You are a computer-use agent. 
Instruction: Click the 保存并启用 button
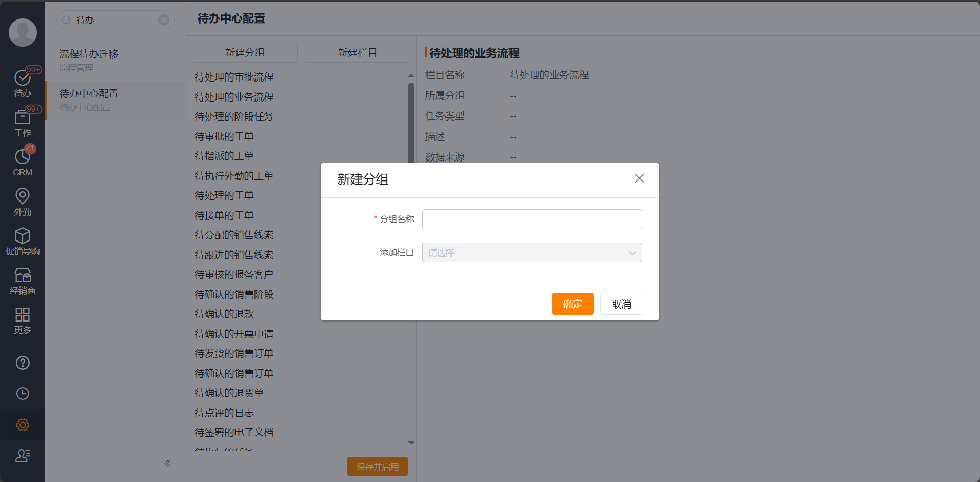pyautogui.click(x=378, y=467)
